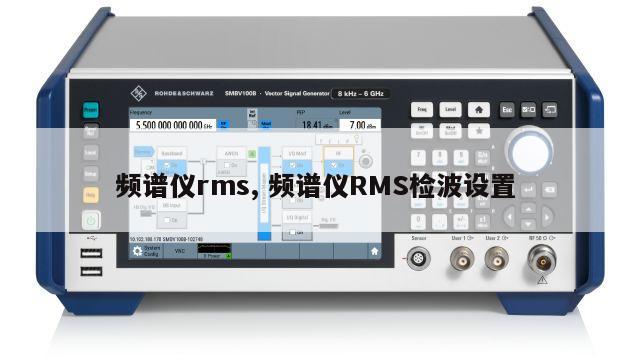The image size is (640, 360).
Task: Push the next-window key beside the toggle key
Action: pyautogui.click(x=550, y=110)
